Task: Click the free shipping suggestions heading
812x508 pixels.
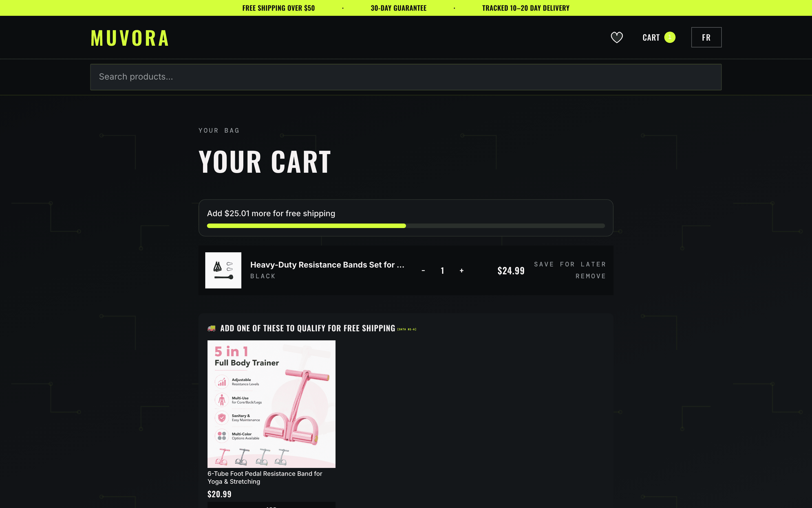Action: (x=307, y=328)
